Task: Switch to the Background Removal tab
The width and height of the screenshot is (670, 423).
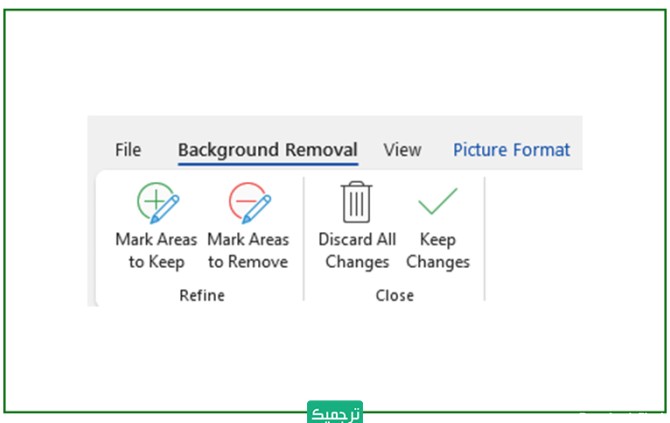Action: tap(267, 150)
